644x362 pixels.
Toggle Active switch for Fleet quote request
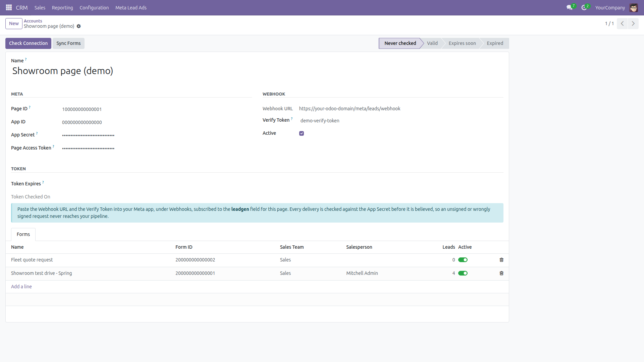click(463, 260)
